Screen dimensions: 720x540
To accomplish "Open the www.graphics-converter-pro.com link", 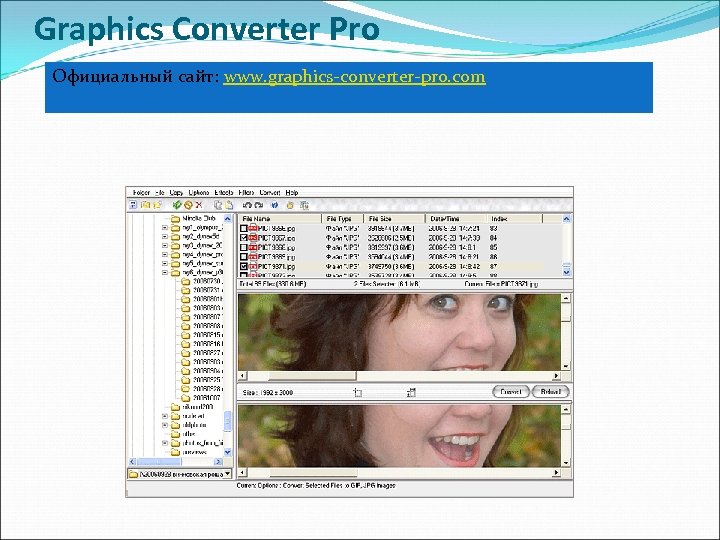I will 354,77.
